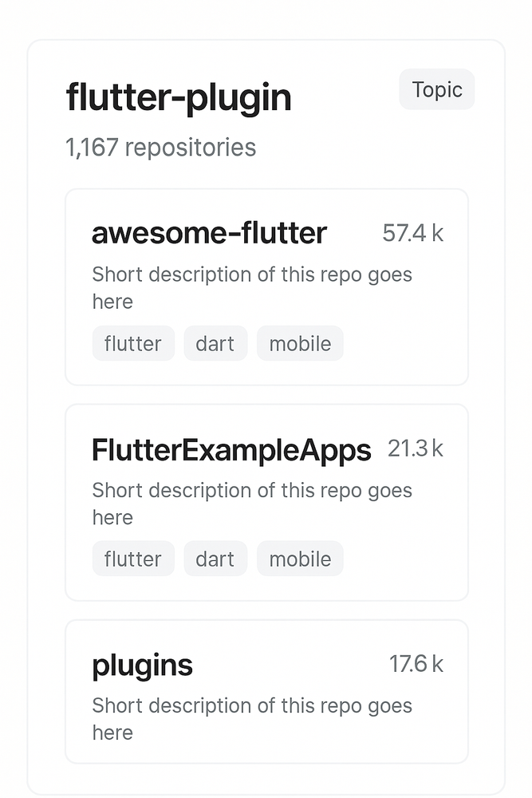Image resolution: width=532 pixels, height=798 pixels.
Task: Select the mobile tag on awesome-flutter
Action: [x=300, y=343]
